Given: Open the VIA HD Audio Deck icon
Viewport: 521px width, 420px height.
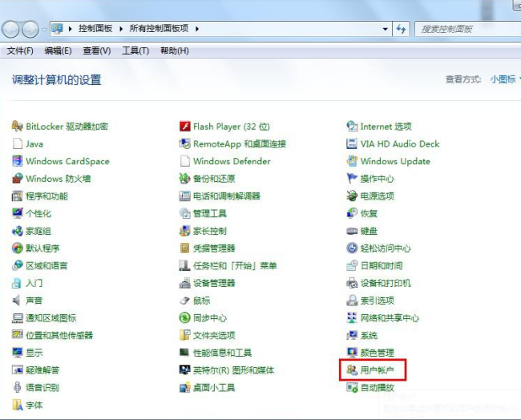Looking at the screenshot, I should click(352, 144).
